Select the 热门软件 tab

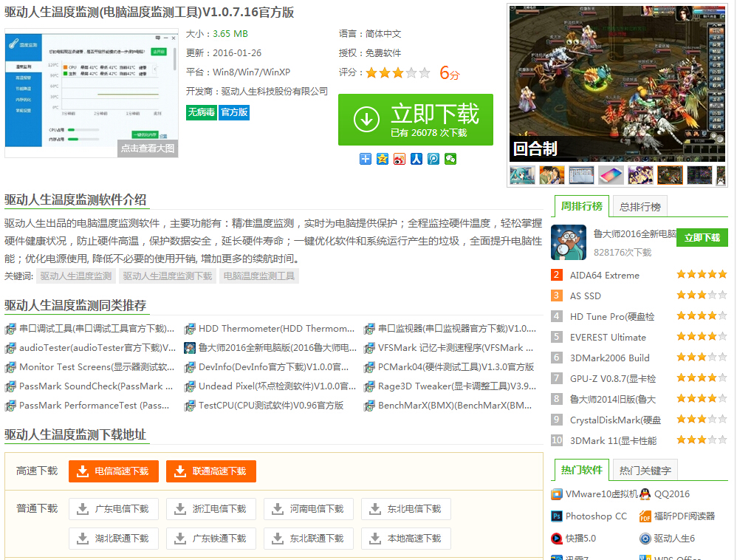[x=582, y=470]
